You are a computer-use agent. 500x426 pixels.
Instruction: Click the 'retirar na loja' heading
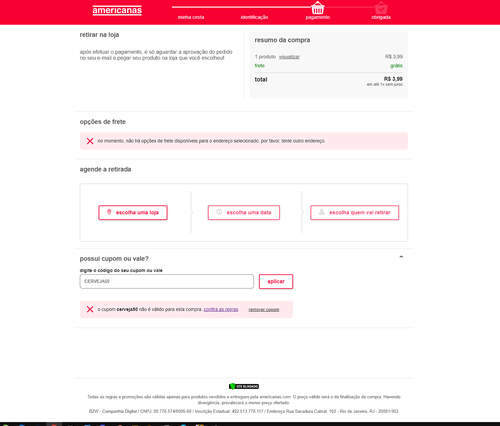point(99,35)
